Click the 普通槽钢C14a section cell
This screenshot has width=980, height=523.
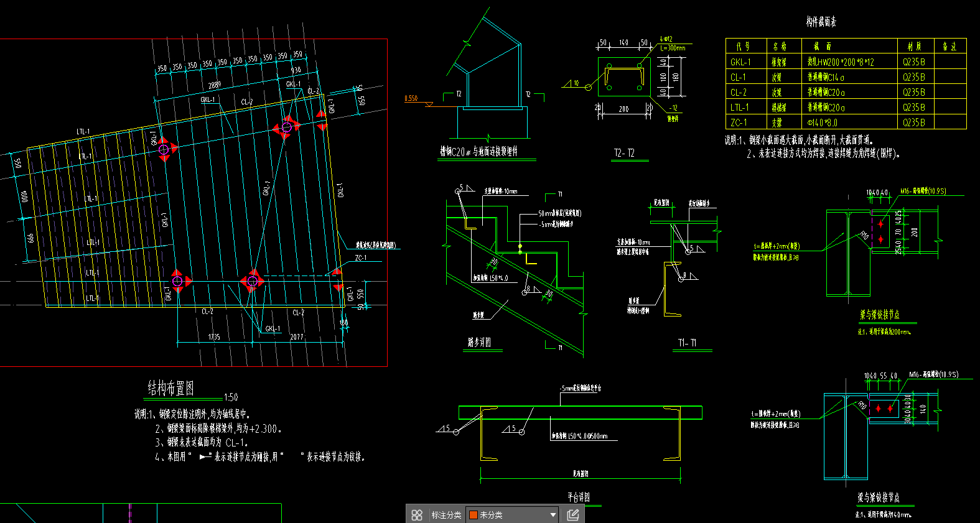click(x=826, y=77)
